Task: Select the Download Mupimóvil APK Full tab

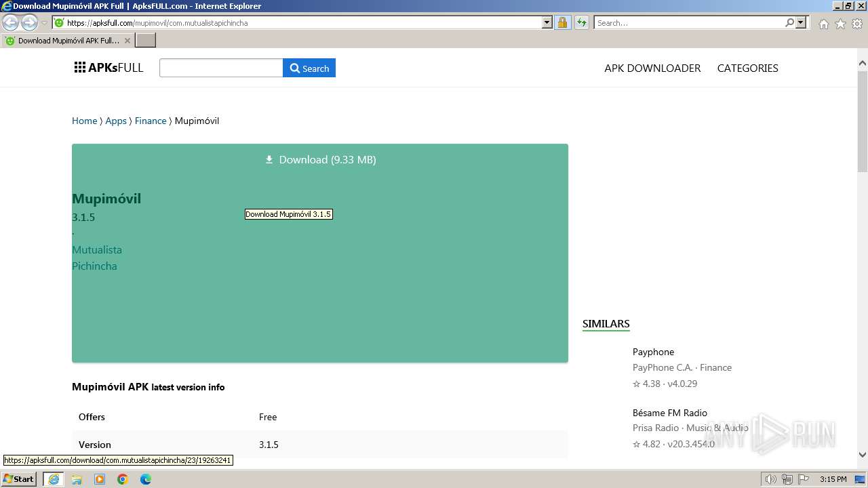Action: click(x=68, y=41)
